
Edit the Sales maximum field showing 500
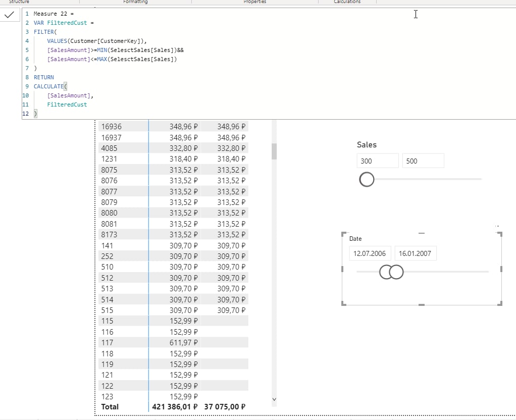(x=423, y=161)
